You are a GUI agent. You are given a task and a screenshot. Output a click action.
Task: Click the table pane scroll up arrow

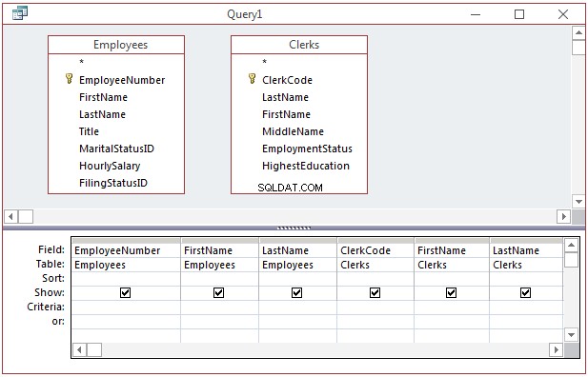coord(578,33)
